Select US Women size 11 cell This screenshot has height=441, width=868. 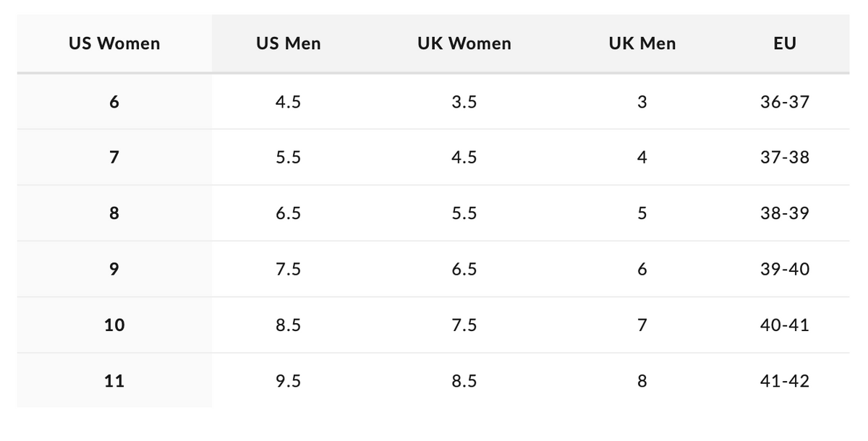click(114, 381)
